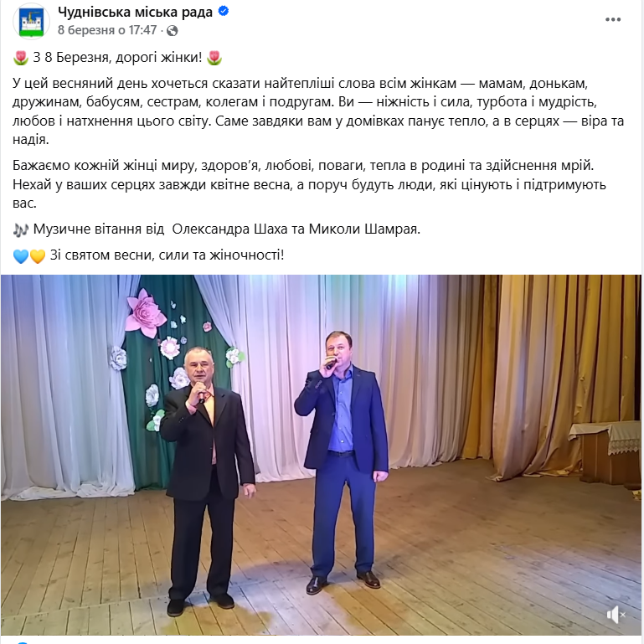
Task: Open the '8 березня о 17:47' timestamp link
Action: [x=107, y=30]
